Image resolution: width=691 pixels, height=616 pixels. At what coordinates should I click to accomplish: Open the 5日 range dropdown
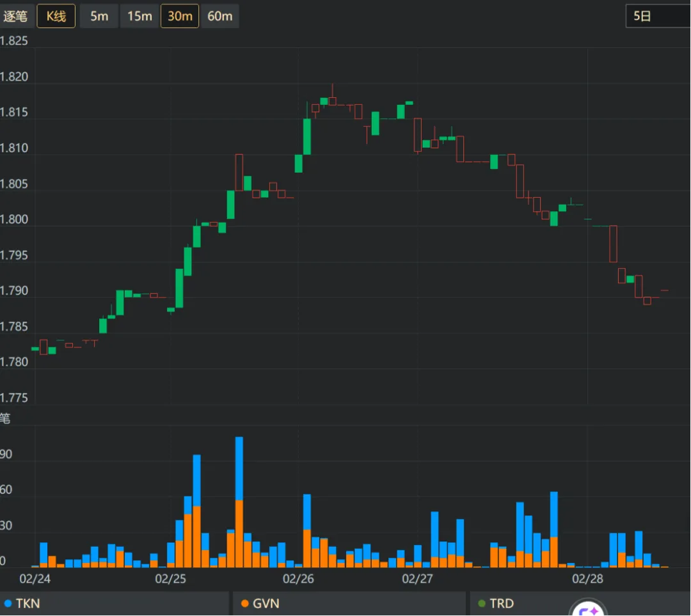pyautogui.click(x=658, y=16)
